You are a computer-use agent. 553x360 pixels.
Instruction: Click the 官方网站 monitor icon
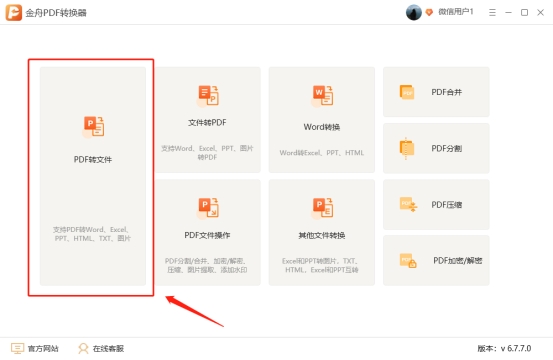click(17, 348)
